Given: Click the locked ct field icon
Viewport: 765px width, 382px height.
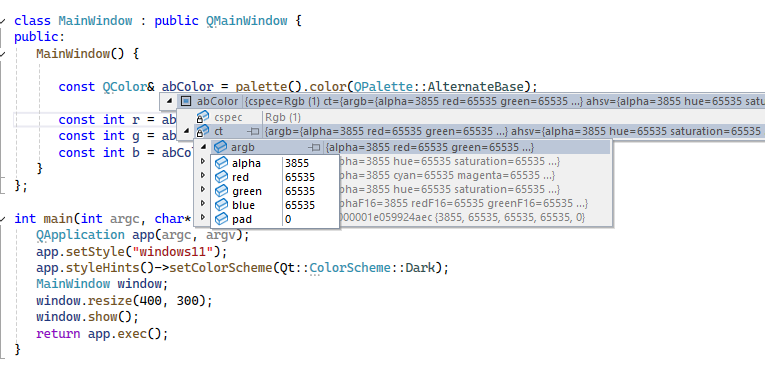Looking at the screenshot, I should point(202,131).
